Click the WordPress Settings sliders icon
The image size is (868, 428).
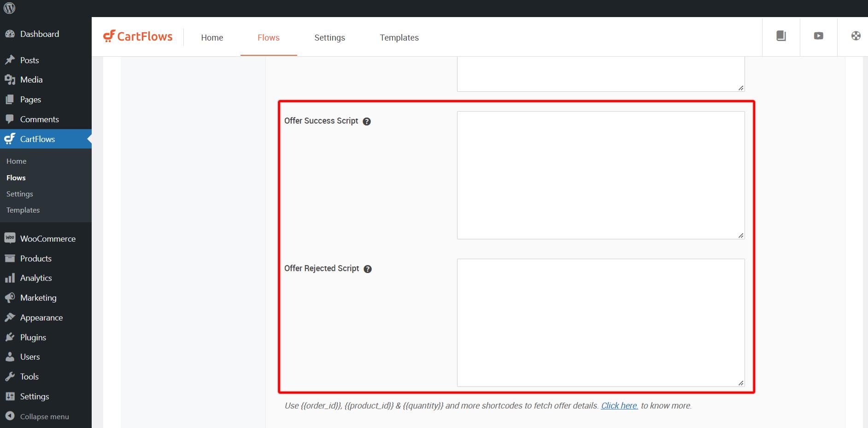tap(10, 397)
